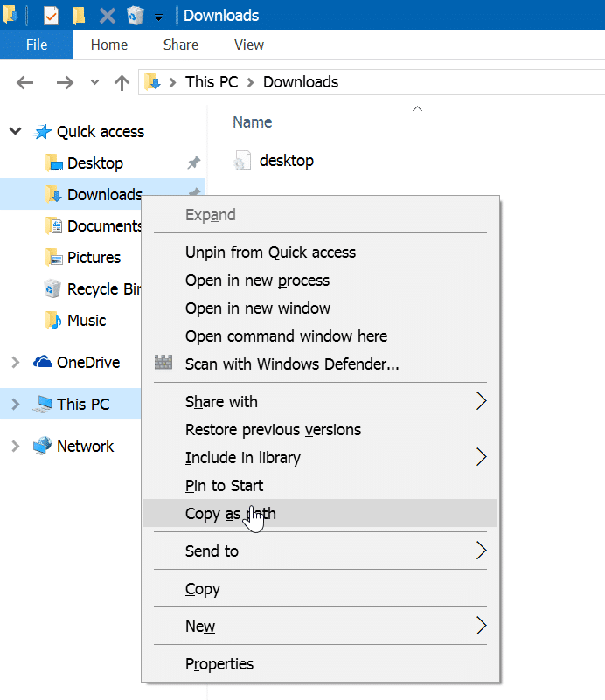Click the folder icon in address bar
Screen dimensions: 605x700
tap(152, 81)
